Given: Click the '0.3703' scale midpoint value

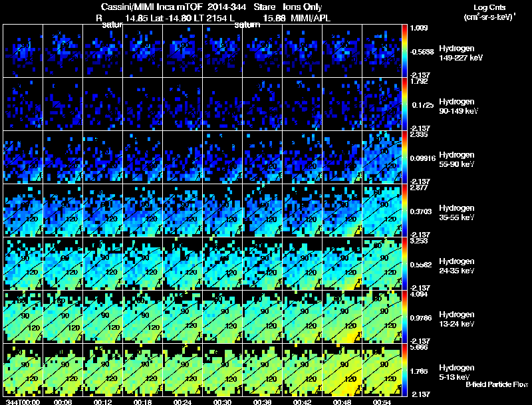Looking at the screenshot, I should (x=421, y=211).
